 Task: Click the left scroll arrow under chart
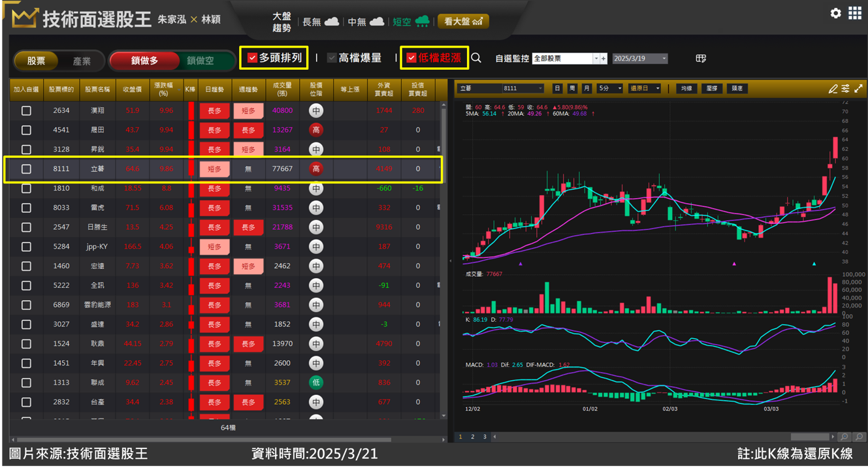tap(494, 437)
